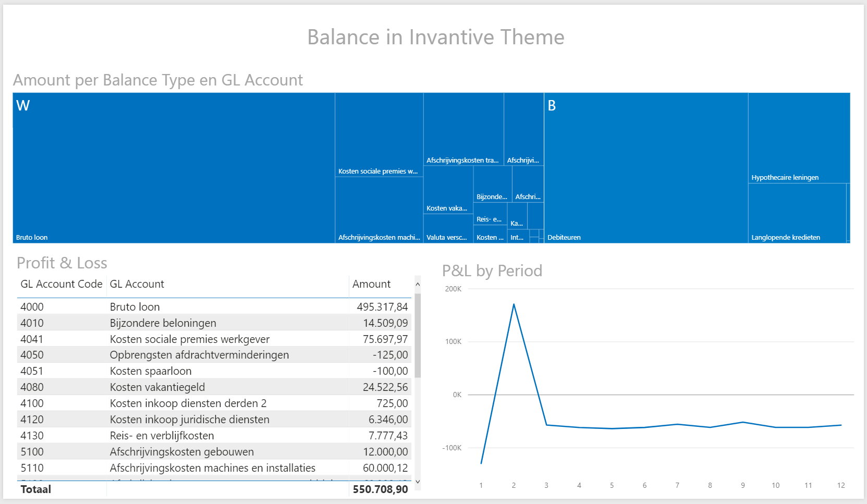Sort by GL Account column header

pos(137,284)
